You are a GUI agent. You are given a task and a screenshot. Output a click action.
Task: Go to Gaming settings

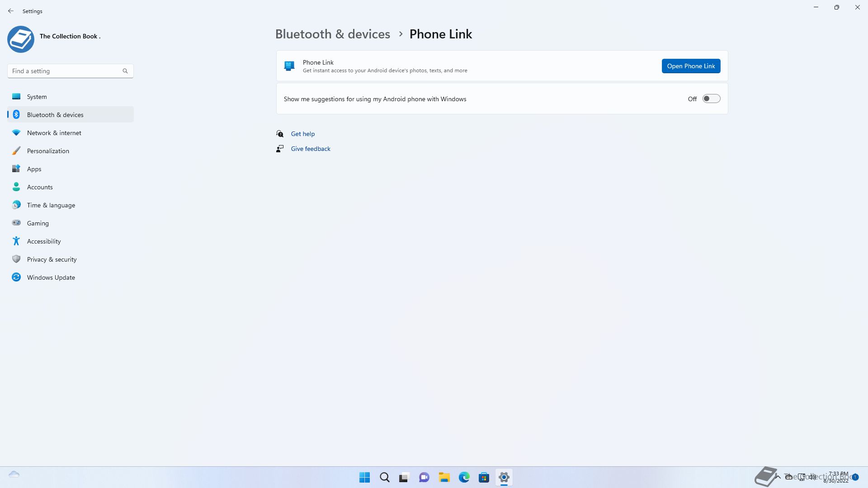pos(71,223)
